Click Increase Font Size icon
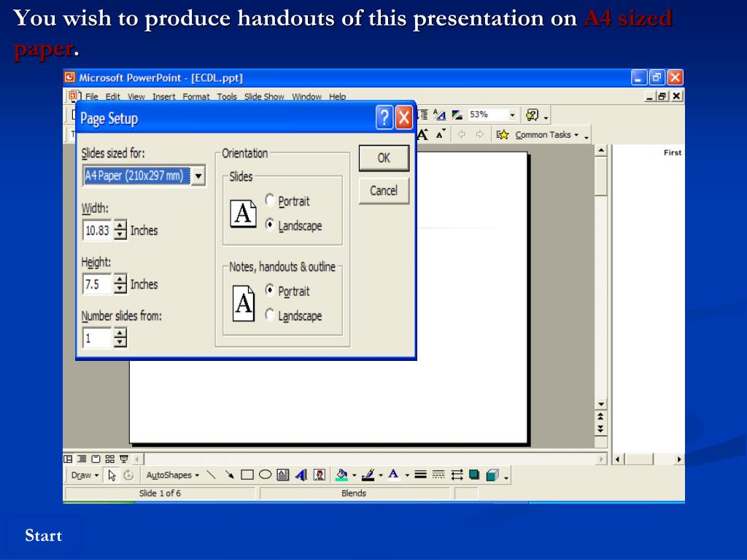Image resolution: width=747 pixels, height=560 pixels. (423, 135)
